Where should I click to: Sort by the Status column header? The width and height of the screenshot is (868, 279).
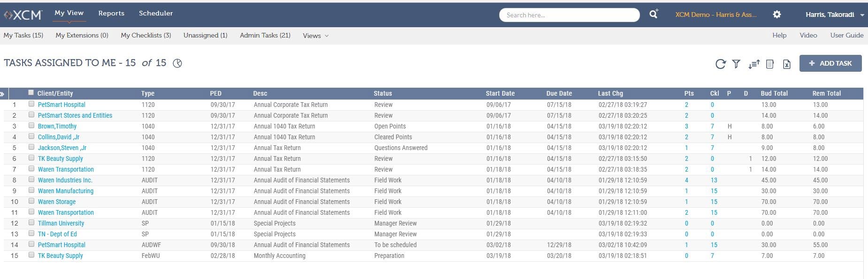tap(383, 93)
